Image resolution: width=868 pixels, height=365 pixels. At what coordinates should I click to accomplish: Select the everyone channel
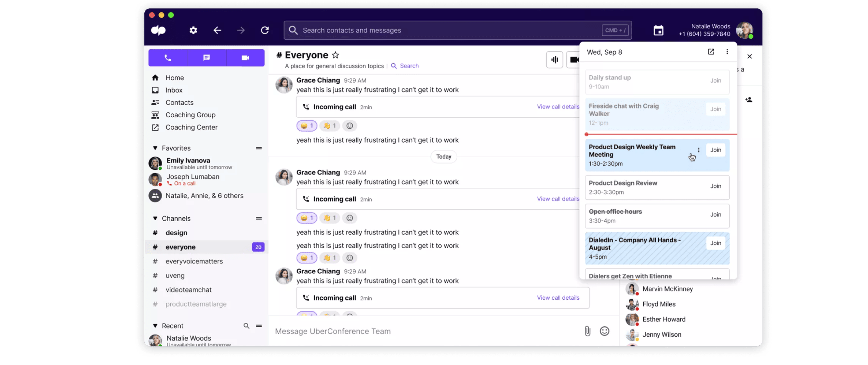(207, 247)
